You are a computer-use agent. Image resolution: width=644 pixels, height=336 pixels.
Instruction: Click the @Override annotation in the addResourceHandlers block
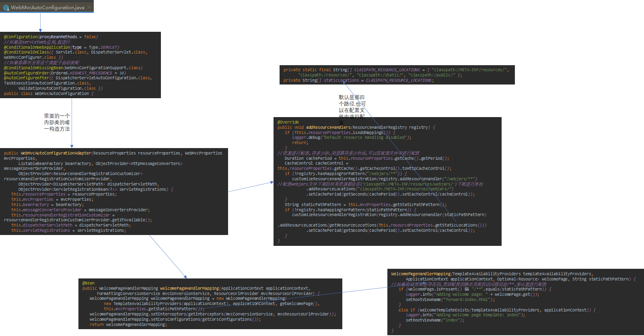[x=288, y=122]
